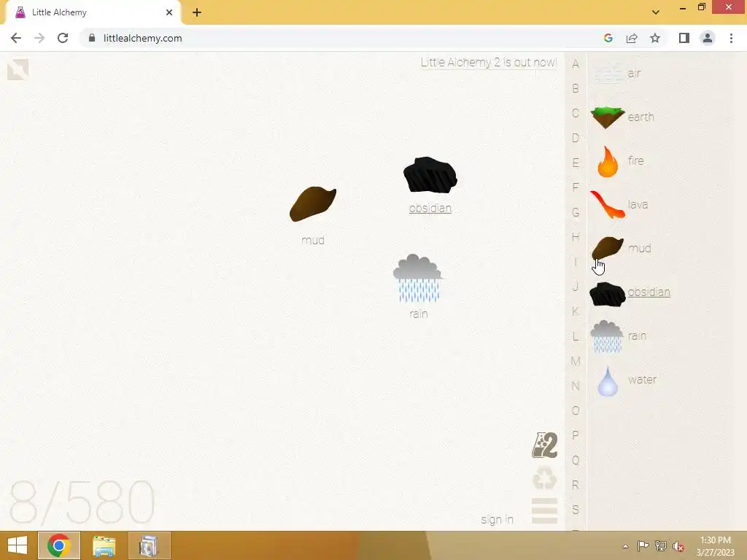Click the Google icon in address bar
Screen dimensions: 747x560
[608, 38]
